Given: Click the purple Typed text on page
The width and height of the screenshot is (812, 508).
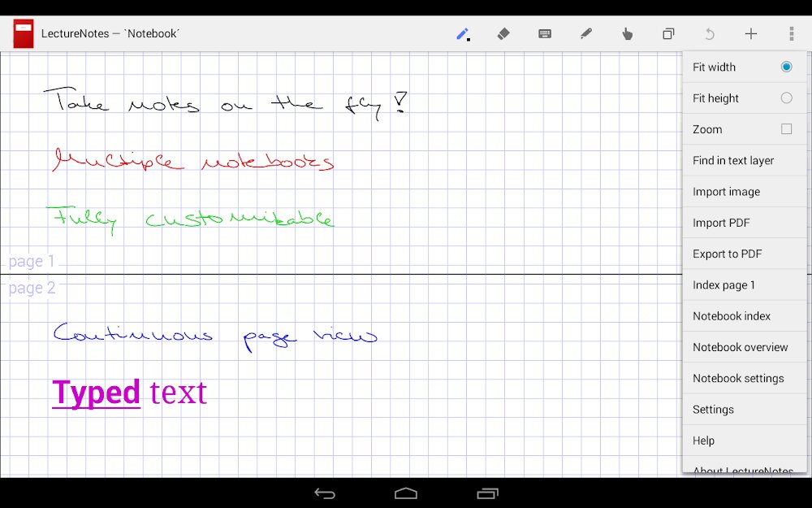Looking at the screenshot, I should 130,393.
